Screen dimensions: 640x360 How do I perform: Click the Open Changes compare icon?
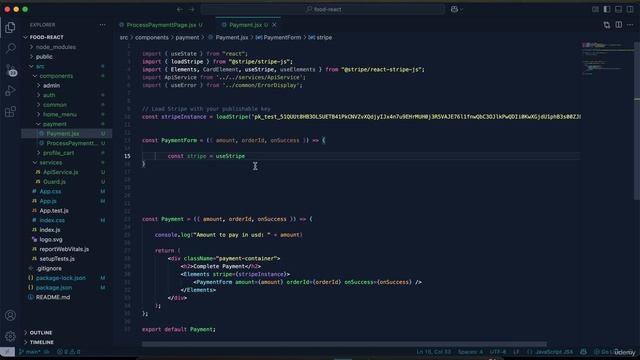[x=607, y=25]
